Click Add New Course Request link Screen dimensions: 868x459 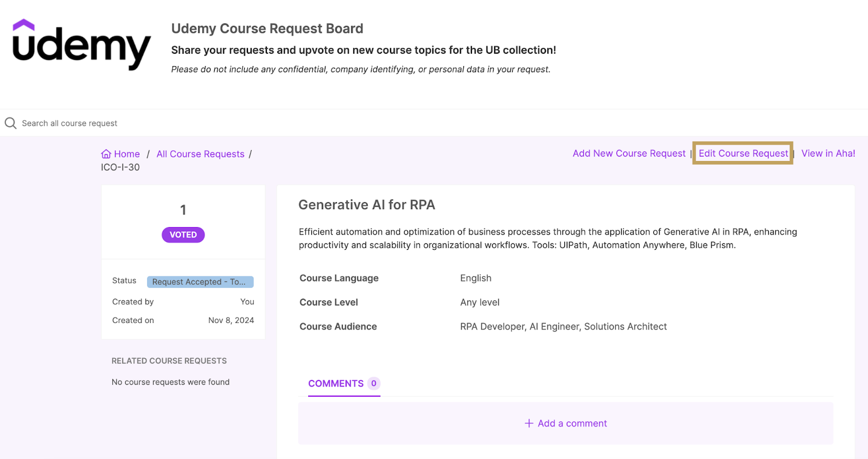[x=629, y=153]
